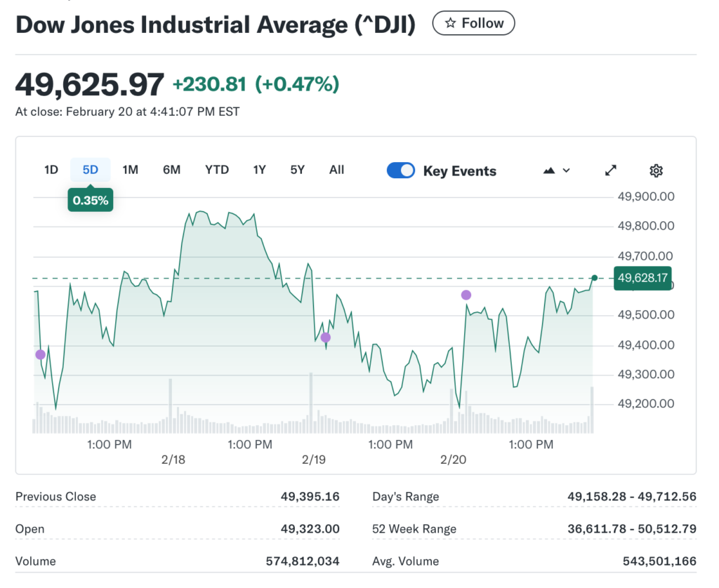Click the star icon in the Follow button
Viewport: 719px width, 588px height.
pos(449,22)
